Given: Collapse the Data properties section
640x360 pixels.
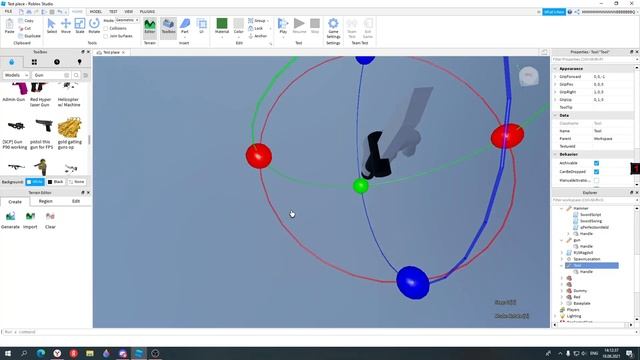Looking at the screenshot, I should tap(555, 116).
